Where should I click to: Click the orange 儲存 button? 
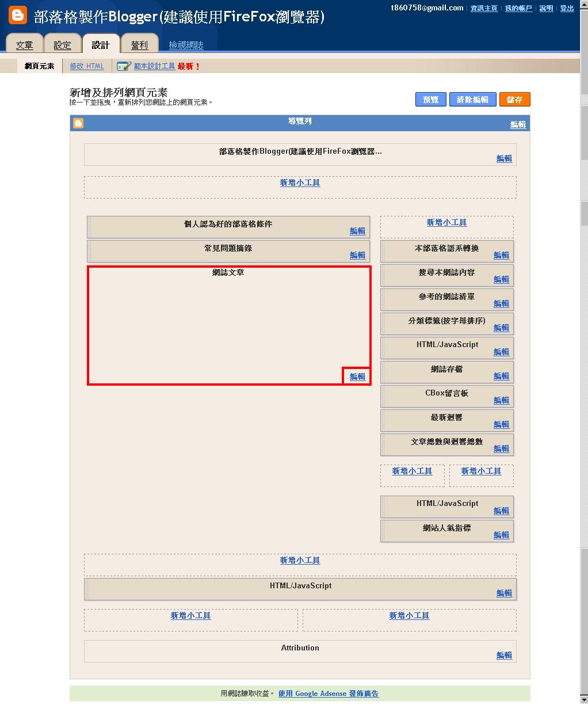514,100
